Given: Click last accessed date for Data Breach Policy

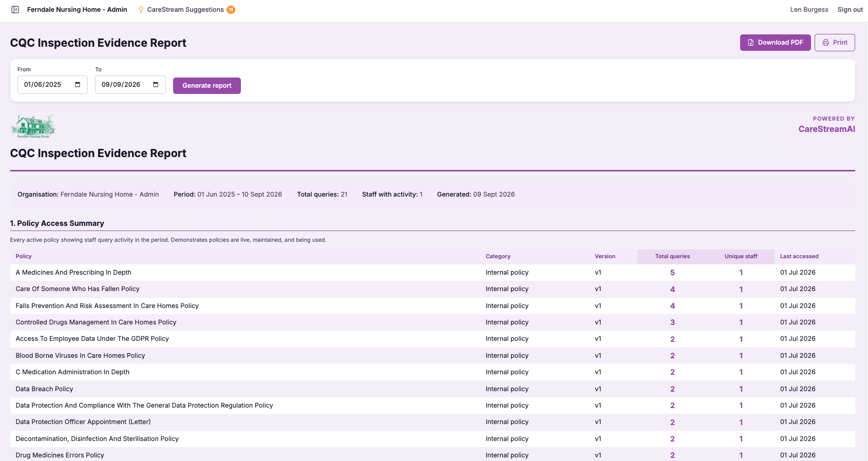Looking at the screenshot, I should (798, 389).
